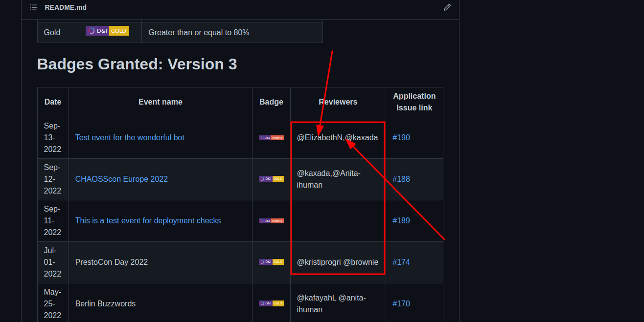Click the GOLD badge on Berlin Buzzwords row
Viewport: 644px width, 322px height.
coord(271,303)
